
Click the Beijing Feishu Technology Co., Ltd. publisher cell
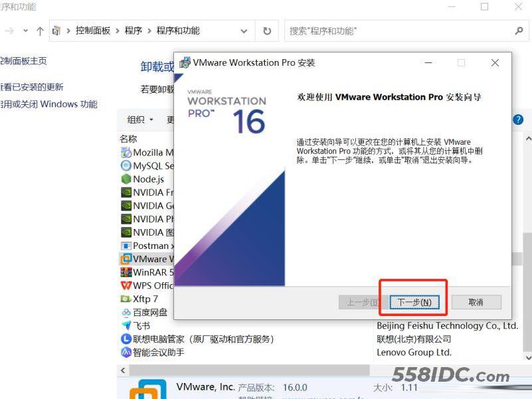(x=448, y=326)
